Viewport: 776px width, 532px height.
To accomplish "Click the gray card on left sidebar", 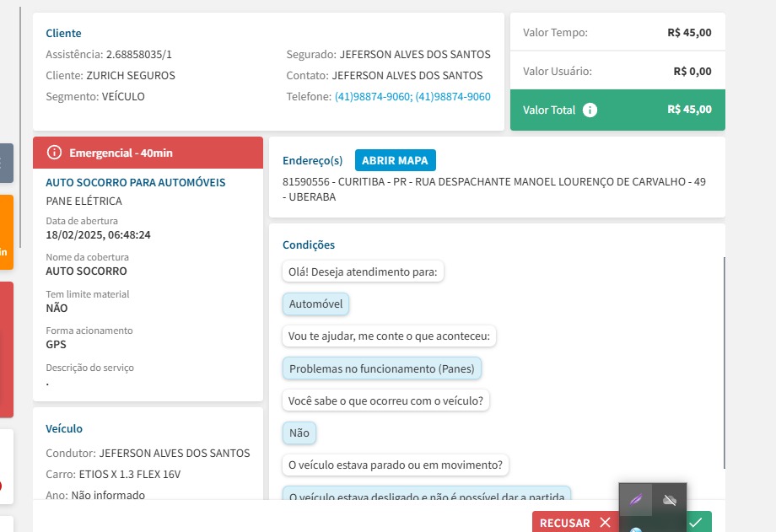I will 6,164.
